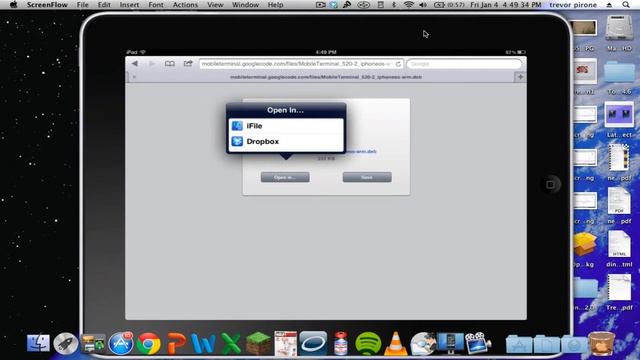640x360 pixels.
Task: Launch Excel green X dock icon
Action: [231, 343]
